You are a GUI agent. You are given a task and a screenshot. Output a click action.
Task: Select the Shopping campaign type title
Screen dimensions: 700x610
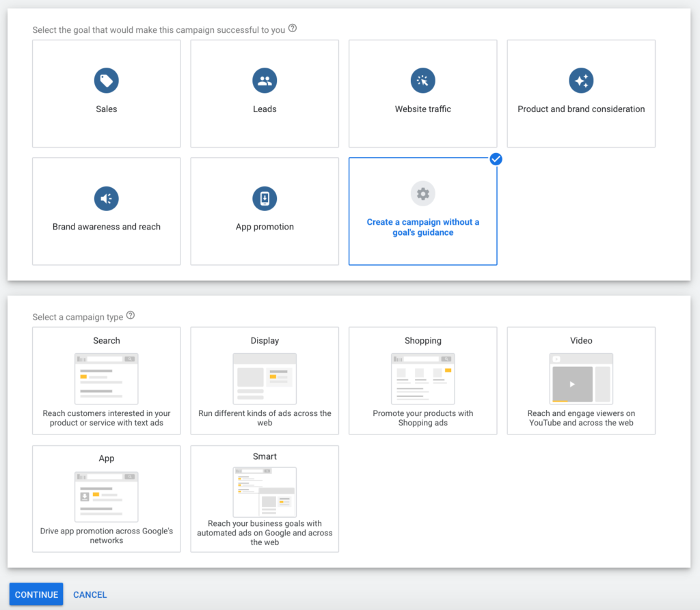pyautogui.click(x=422, y=340)
